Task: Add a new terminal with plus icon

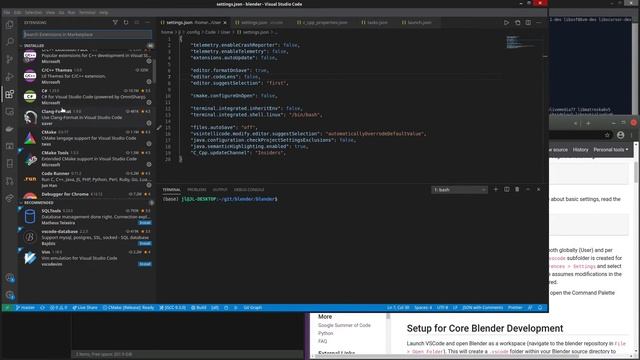Action: click(x=496, y=189)
